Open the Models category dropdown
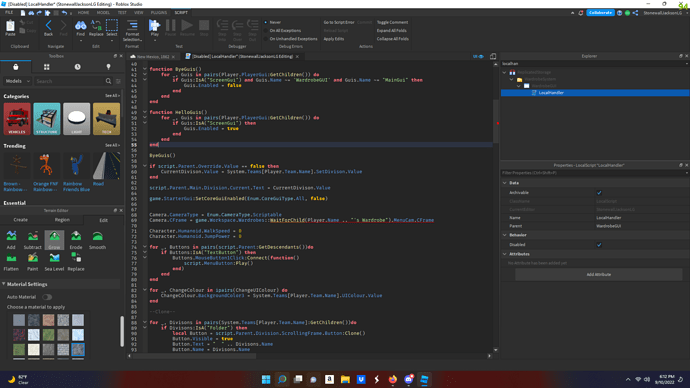Screen dimensions: 690x388 [x=17, y=81]
